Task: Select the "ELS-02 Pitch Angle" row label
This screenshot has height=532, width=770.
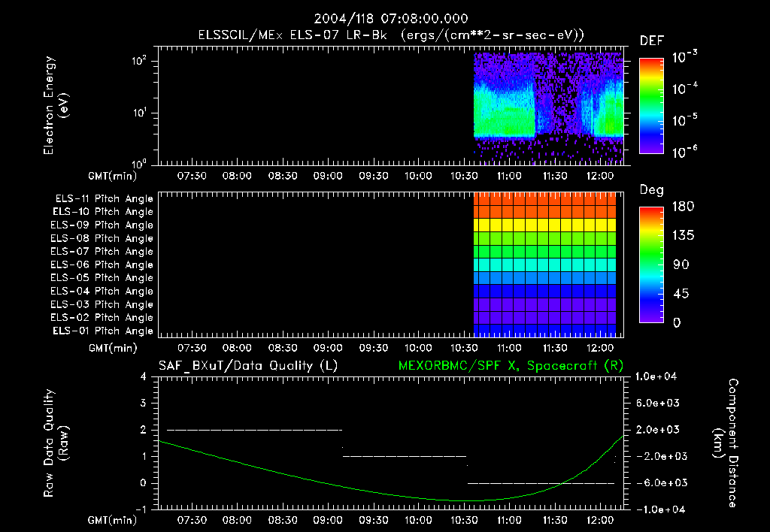Action: [x=102, y=318]
